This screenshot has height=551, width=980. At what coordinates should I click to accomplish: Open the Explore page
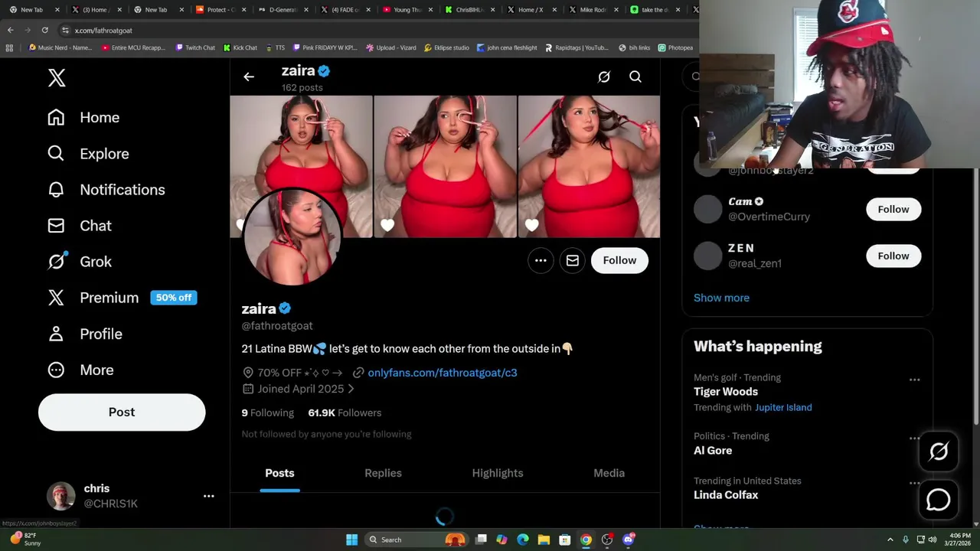point(88,154)
